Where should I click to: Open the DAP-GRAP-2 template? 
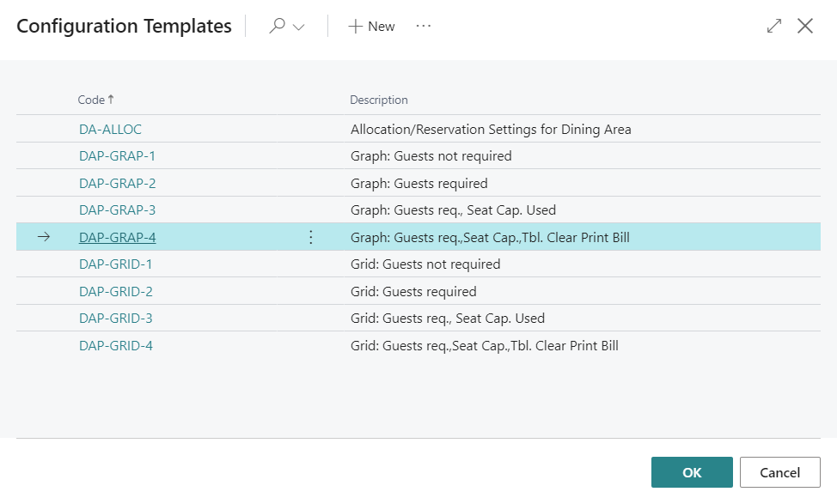[x=117, y=184]
